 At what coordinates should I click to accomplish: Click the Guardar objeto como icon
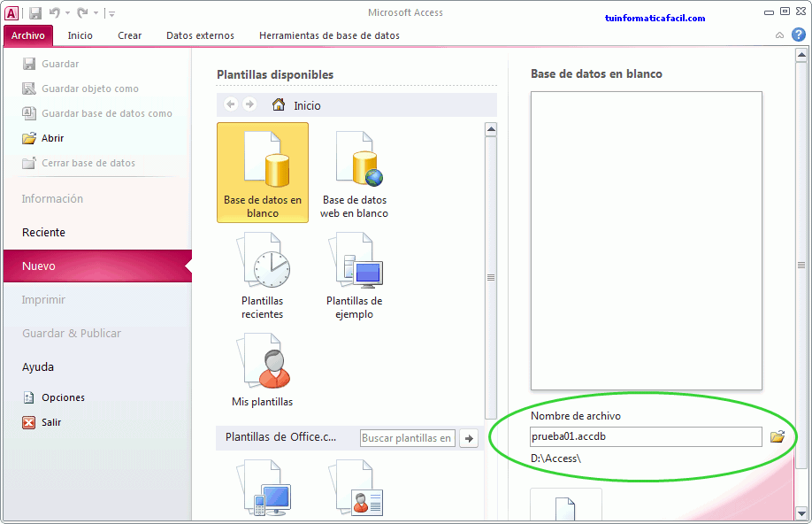(29, 89)
